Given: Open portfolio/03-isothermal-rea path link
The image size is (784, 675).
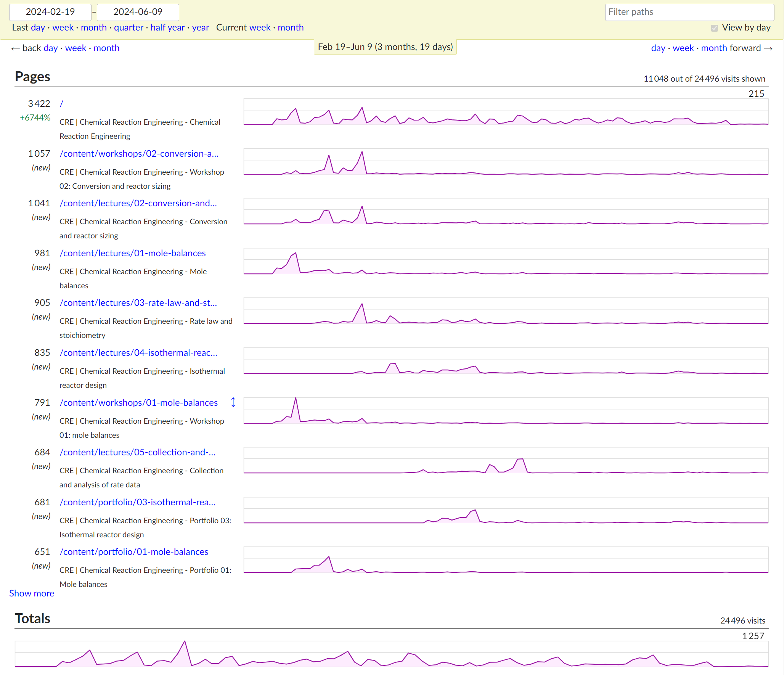Looking at the screenshot, I should (x=138, y=502).
